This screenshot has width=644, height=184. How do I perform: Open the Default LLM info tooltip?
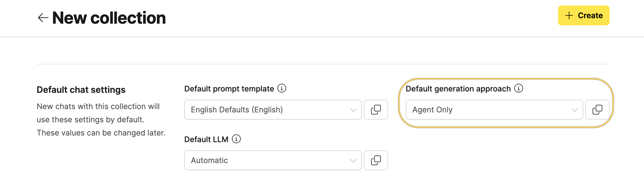tap(236, 139)
